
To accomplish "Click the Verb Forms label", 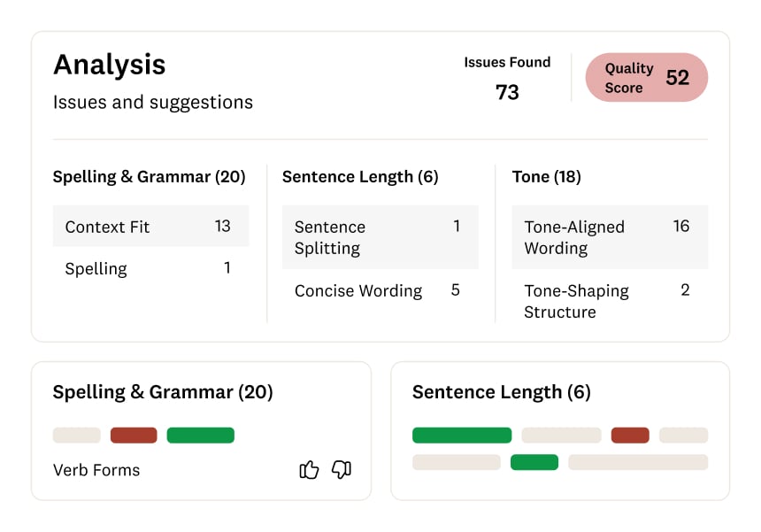I will click(96, 470).
